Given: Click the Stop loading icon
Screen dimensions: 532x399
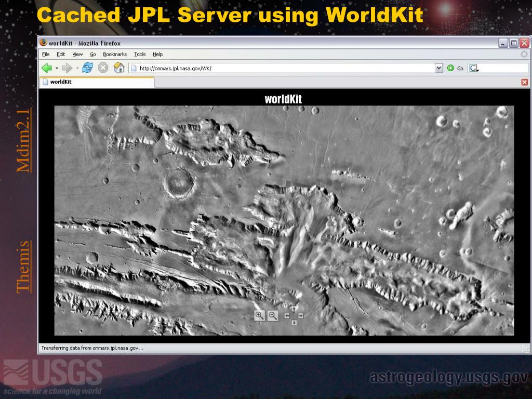Looking at the screenshot, I should (103, 68).
